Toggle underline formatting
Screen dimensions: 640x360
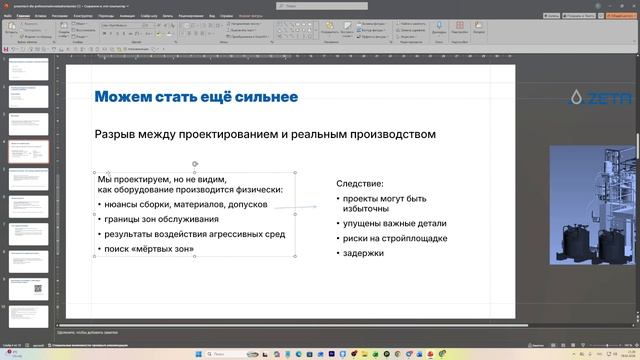pyautogui.click(x=118, y=33)
